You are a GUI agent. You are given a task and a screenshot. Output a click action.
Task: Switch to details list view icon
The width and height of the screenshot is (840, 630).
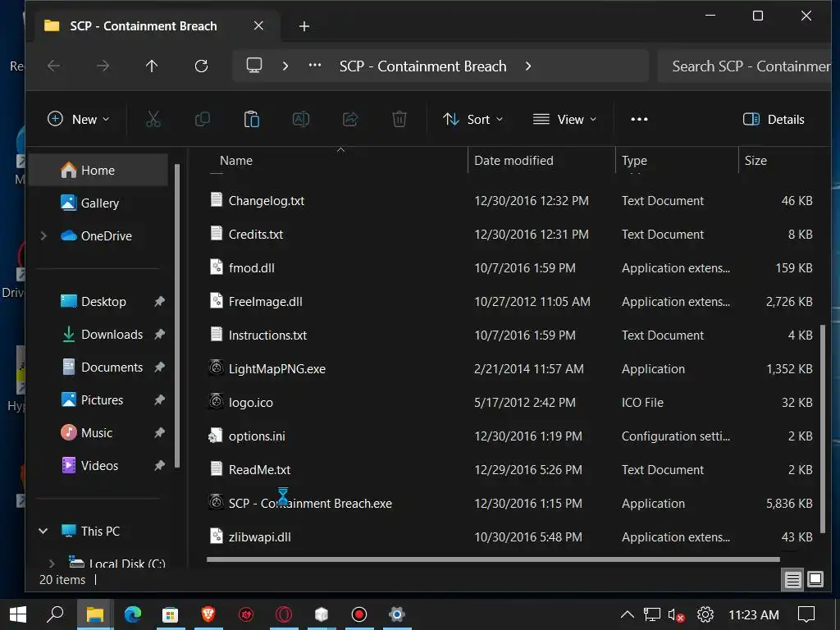[793, 579]
